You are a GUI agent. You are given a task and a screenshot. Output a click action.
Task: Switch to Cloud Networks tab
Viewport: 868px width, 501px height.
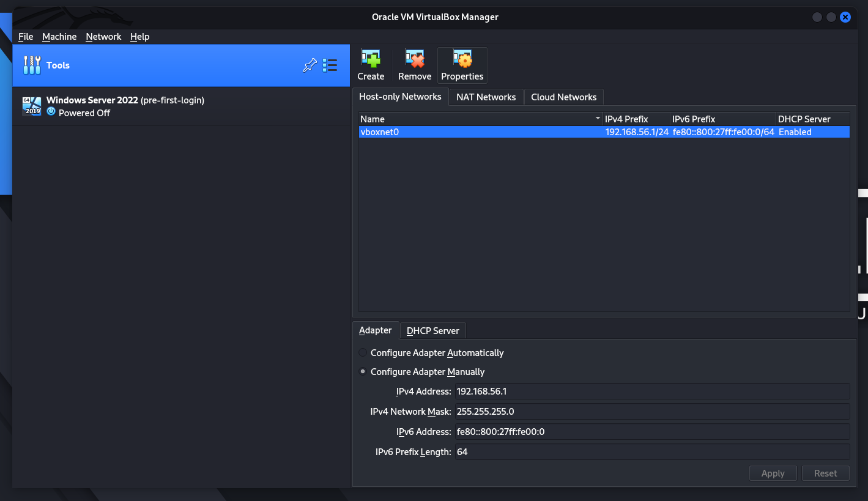tap(564, 97)
